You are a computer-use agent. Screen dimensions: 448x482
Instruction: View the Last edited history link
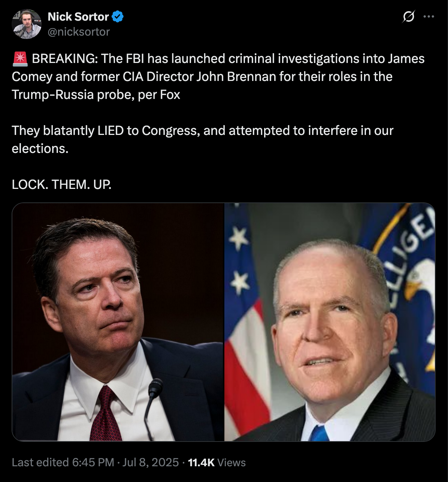40,462
